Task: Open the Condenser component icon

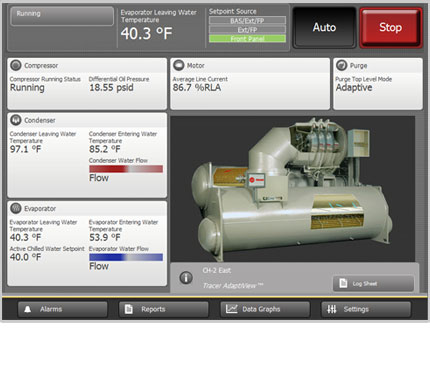Action: 16,120
